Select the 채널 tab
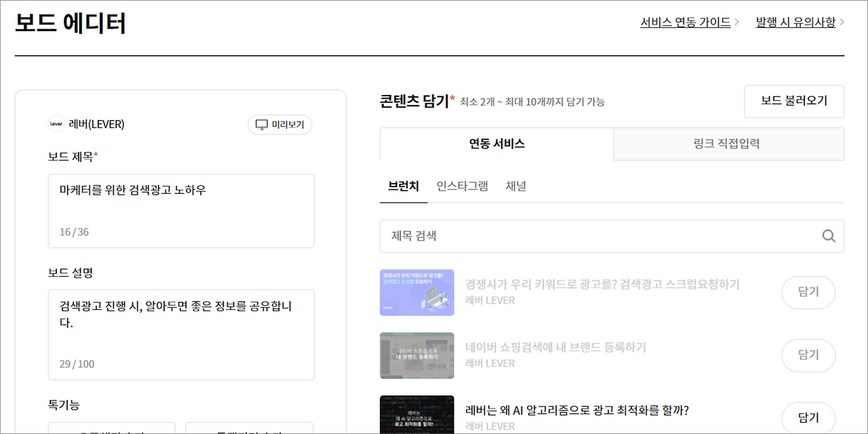The image size is (868, 434). pos(517,186)
